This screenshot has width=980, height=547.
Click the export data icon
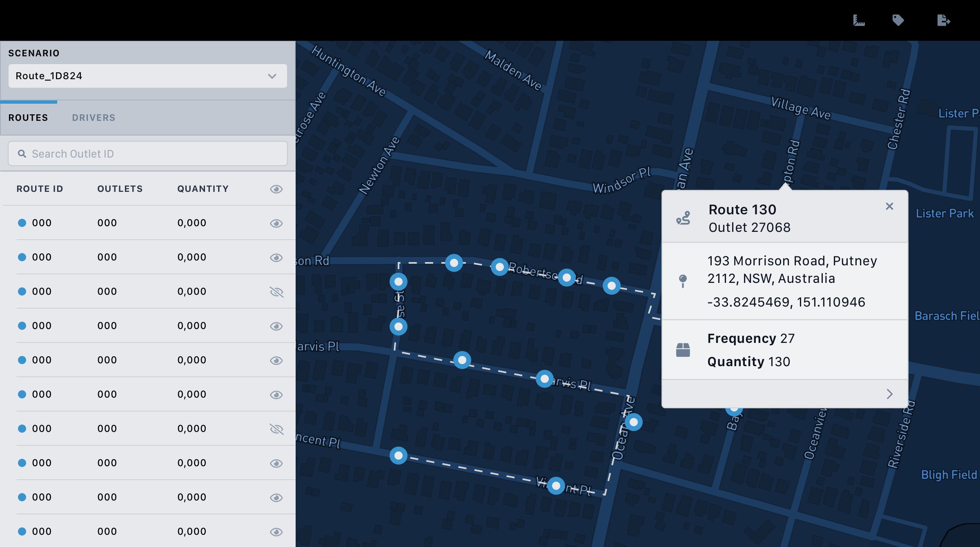coord(944,20)
